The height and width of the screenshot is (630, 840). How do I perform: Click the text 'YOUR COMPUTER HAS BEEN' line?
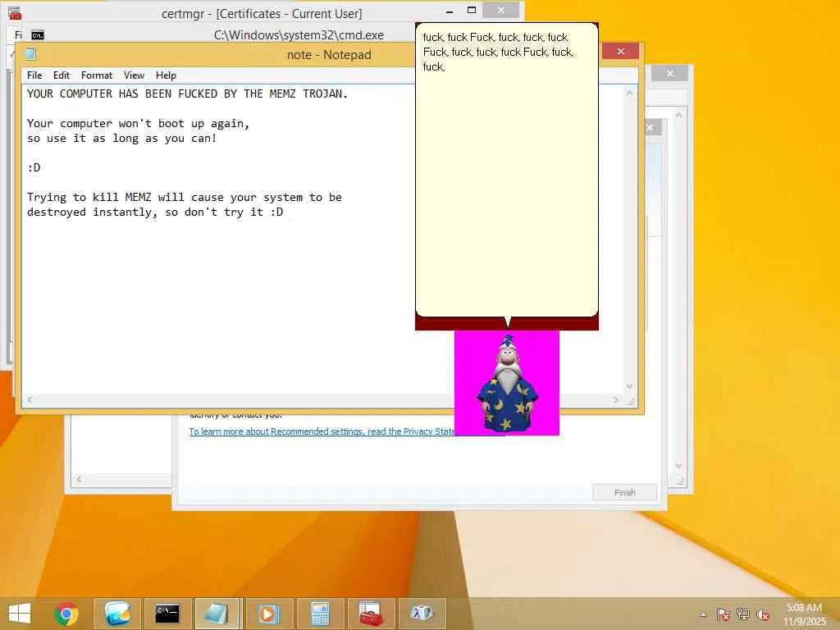pos(187,94)
